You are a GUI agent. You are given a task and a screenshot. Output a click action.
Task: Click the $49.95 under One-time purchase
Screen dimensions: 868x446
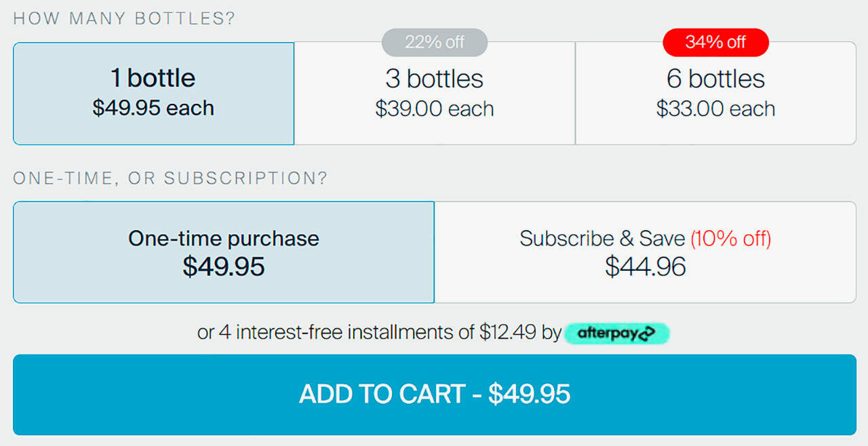click(x=223, y=267)
